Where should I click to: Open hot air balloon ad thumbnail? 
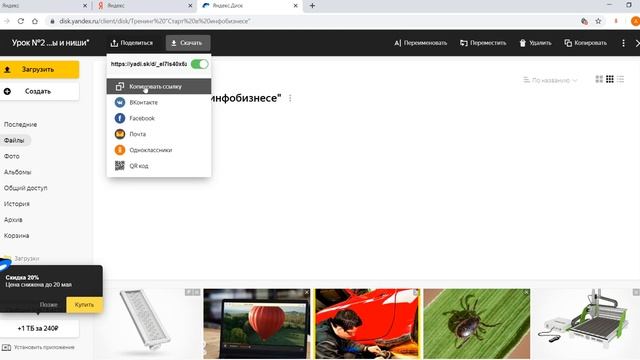[257, 324]
